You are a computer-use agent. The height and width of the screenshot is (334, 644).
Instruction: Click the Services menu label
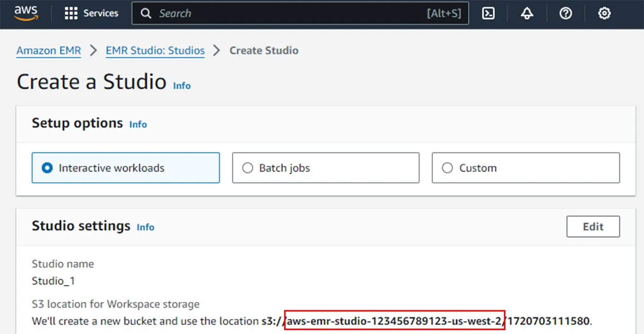[x=101, y=13]
